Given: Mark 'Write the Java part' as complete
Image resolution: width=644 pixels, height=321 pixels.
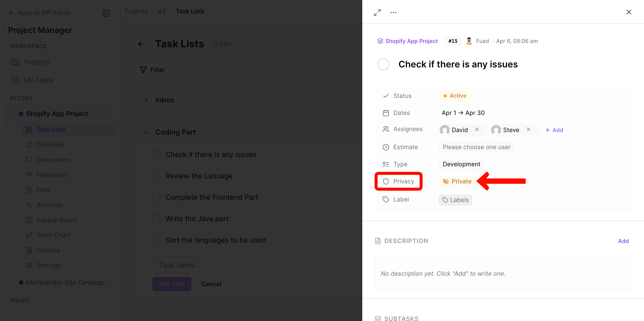Looking at the screenshot, I should click(x=156, y=219).
